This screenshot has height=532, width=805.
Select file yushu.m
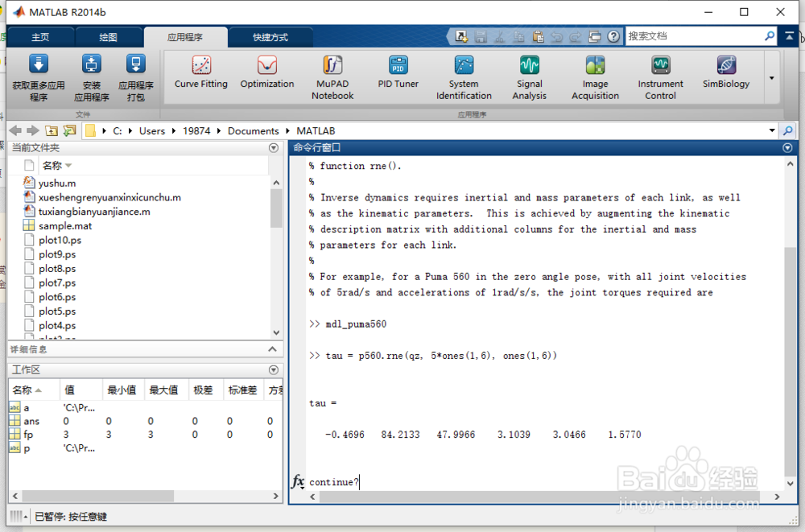(x=57, y=183)
